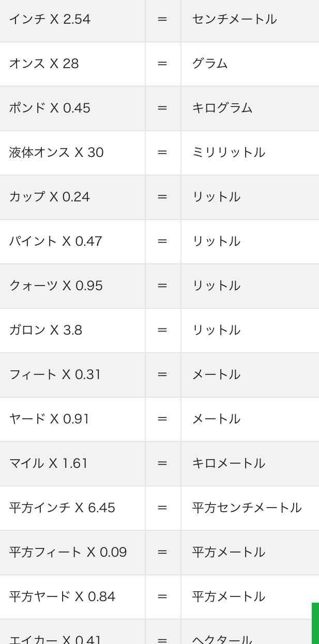This screenshot has width=319, height=644.
Task: Tap the グラム unit cell
Action: click(x=250, y=64)
